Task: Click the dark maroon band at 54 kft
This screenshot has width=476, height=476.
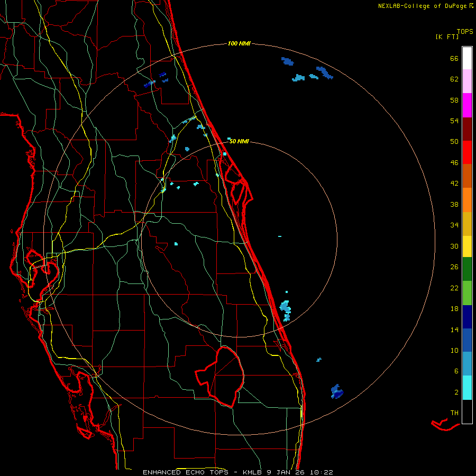Action: tap(467, 129)
